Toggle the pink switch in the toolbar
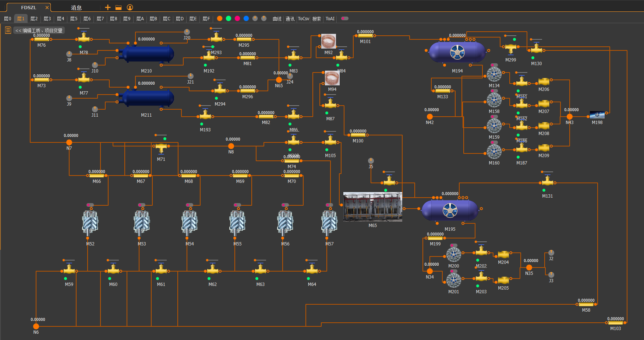The width and height of the screenshot is (644, 340). [345, 18]
